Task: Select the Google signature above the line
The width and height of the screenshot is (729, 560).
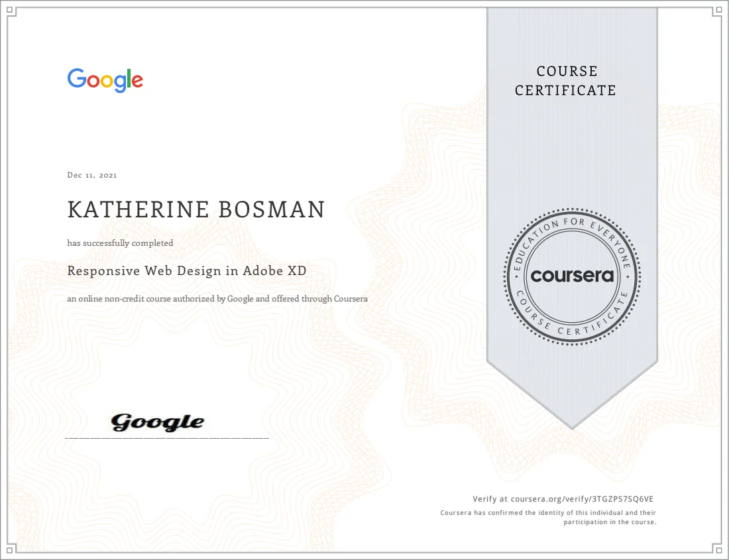Action: [158, 420]
